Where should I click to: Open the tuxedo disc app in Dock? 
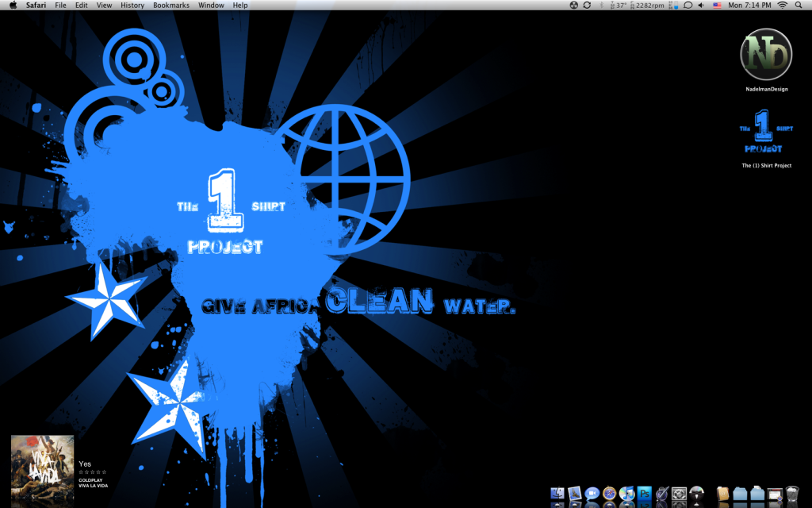(696, 493)
